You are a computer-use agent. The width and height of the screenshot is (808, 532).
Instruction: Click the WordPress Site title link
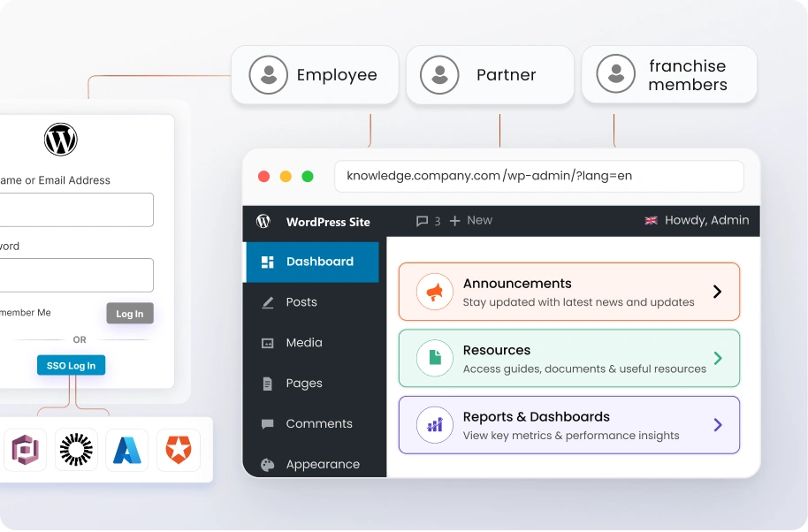[328, 222]
